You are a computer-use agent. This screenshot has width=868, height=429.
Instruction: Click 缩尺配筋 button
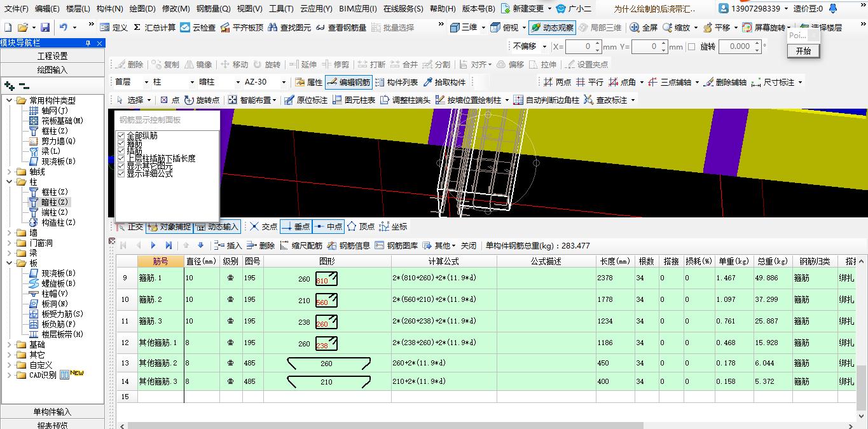[301, 245]
